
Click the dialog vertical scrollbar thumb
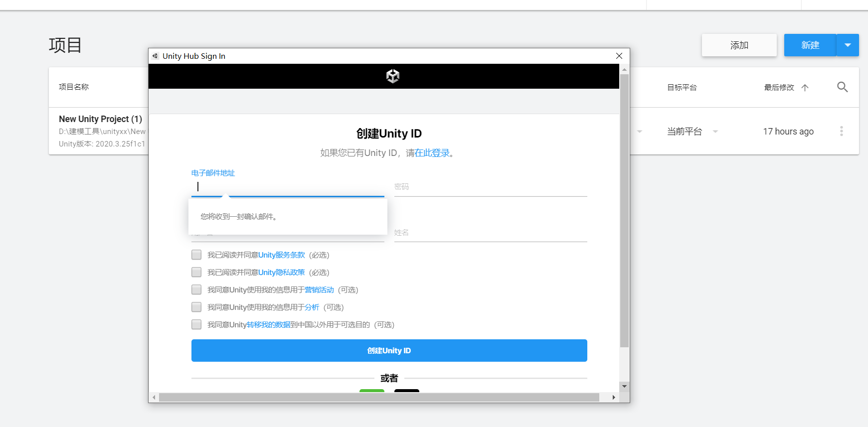(x=624, y=210)
